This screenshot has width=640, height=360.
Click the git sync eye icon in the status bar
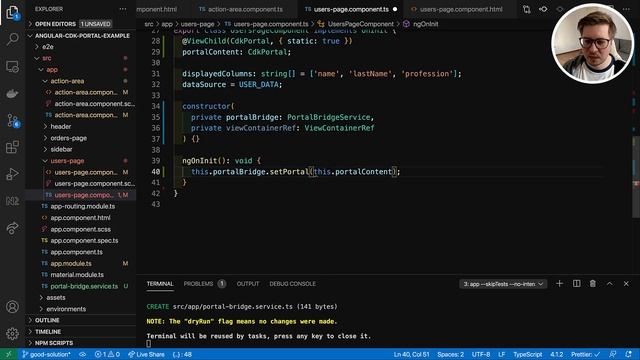(82, 354)
